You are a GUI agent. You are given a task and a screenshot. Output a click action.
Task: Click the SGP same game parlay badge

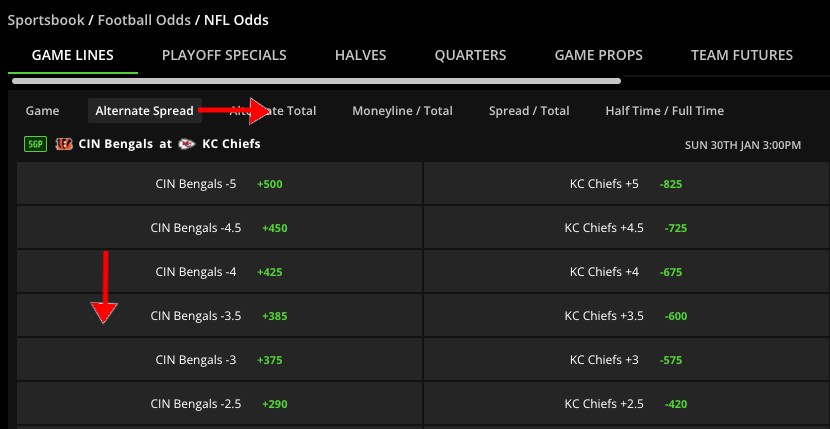point(36,144)
